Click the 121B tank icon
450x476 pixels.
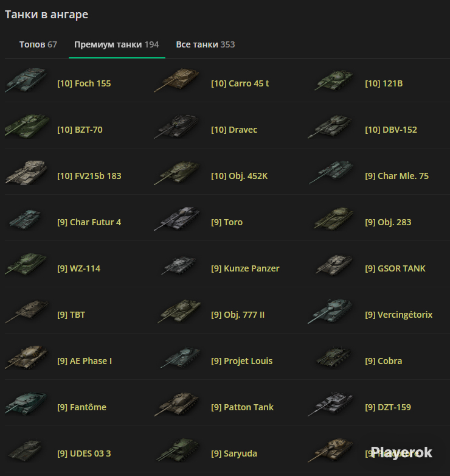(334, 80)
